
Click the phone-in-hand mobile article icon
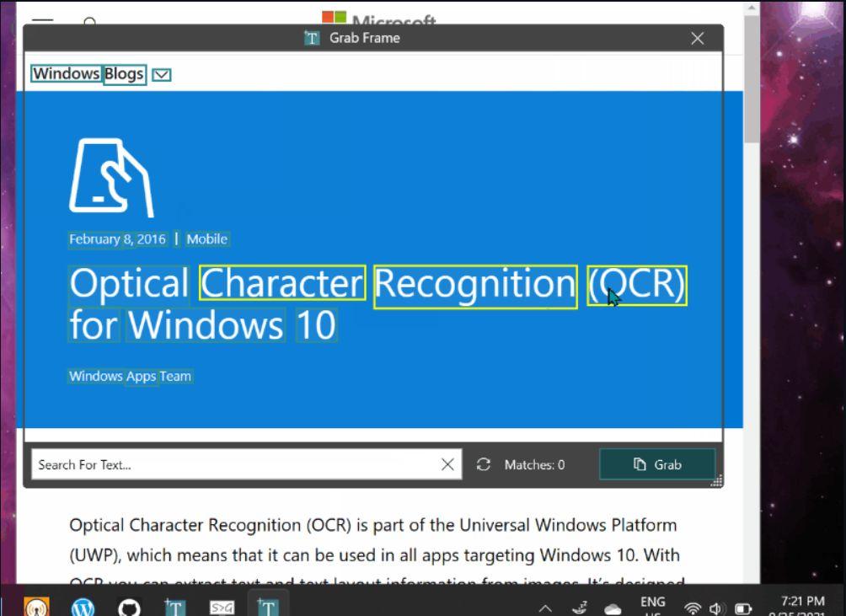112,178
